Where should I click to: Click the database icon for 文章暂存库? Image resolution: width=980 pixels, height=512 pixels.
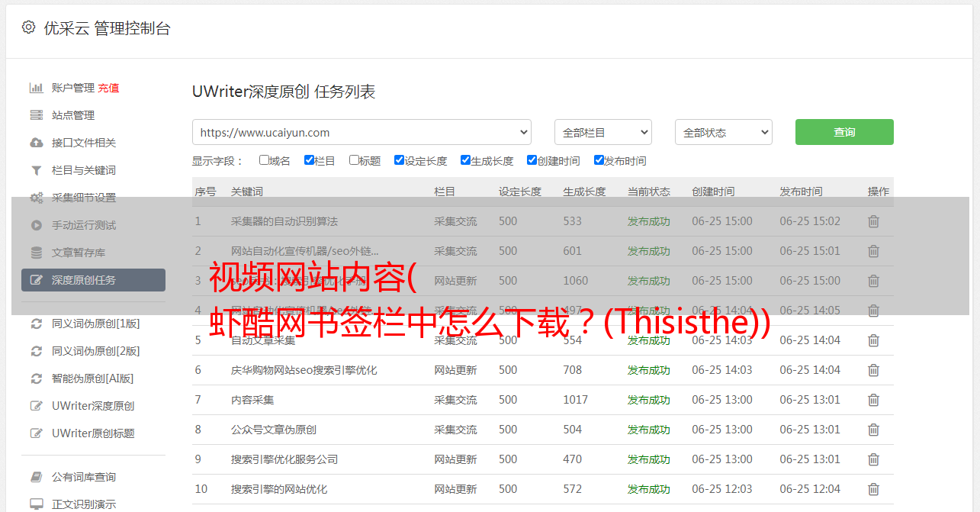point(36,253)
